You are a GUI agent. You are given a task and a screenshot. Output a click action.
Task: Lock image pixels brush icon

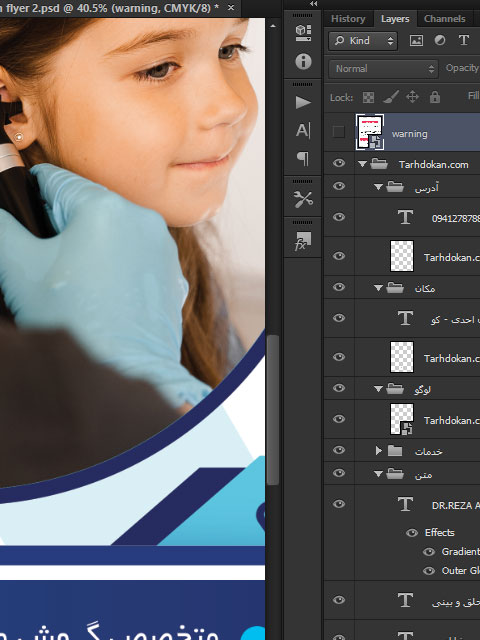pyautogui.click(x=391, y=97)
